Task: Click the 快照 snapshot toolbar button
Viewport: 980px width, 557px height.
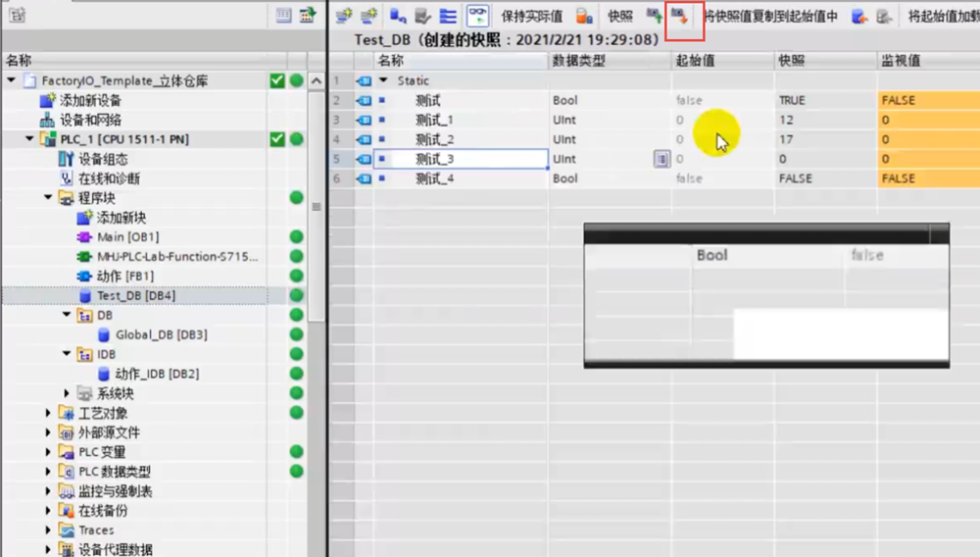Action: 620,17
